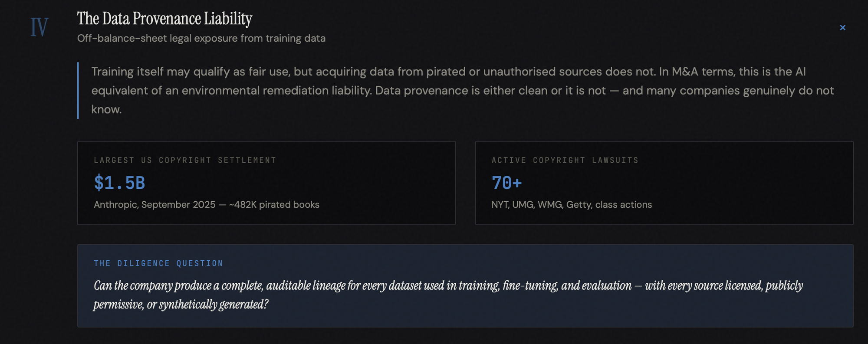Click the '~482K pirated books' text

coord(274,205)
